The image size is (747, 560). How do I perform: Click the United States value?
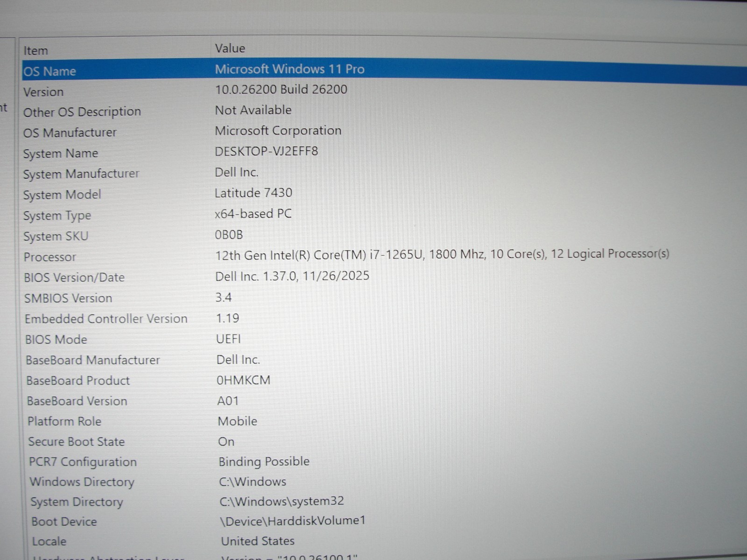(x=258, y=541)
